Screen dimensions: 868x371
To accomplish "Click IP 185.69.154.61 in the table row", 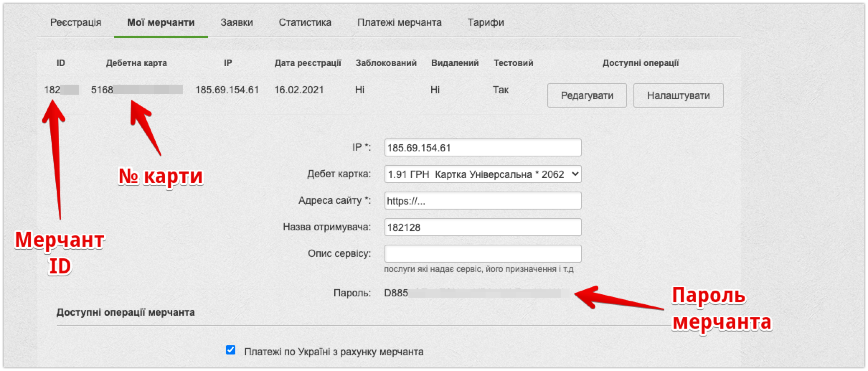I will [227, 90].
